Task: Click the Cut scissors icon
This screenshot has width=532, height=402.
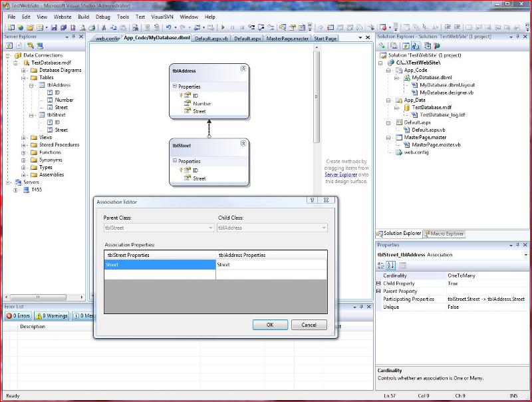Action: [104, 27]
